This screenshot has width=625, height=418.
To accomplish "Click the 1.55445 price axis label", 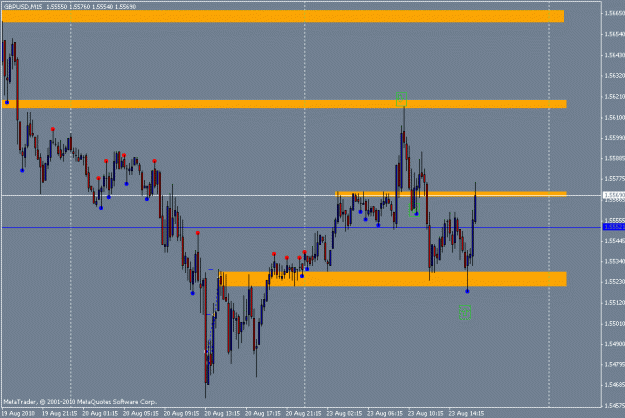I will pos(614,241).
